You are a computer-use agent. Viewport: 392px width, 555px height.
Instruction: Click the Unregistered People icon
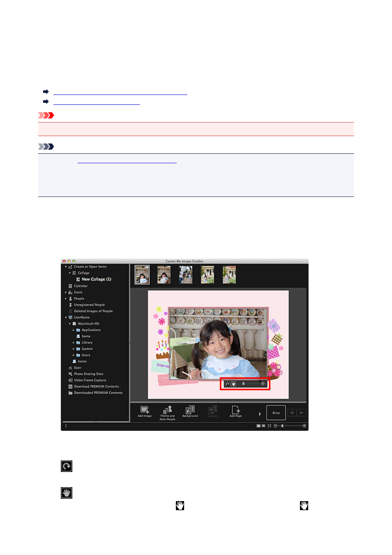tap(70, 305)
